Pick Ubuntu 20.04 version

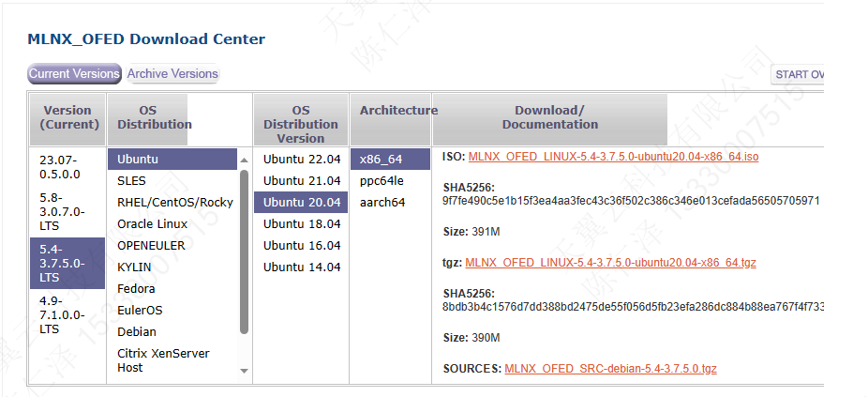[301, 203]
